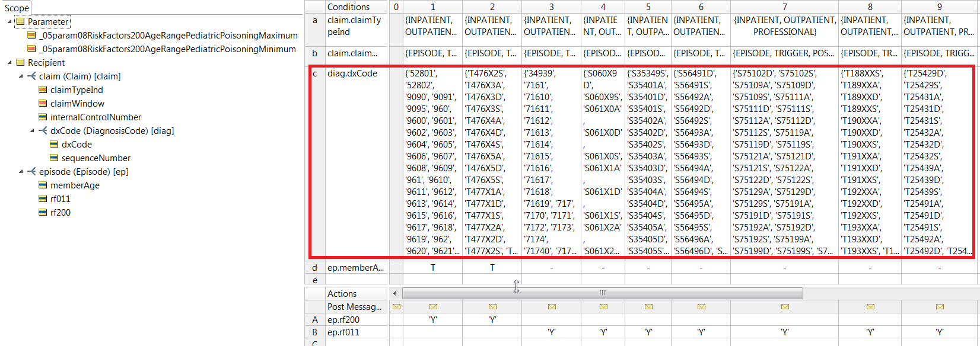Screen dimensions: 980x346
Task: Click the attribute icon next to sequenceNumber
Action: click(54, 158)
